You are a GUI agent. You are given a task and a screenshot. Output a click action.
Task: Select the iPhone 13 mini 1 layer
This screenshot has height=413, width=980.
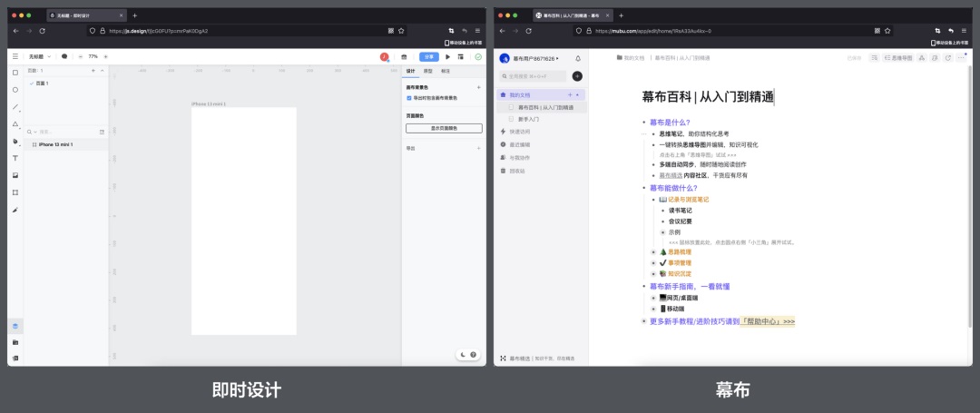(66, 144)
